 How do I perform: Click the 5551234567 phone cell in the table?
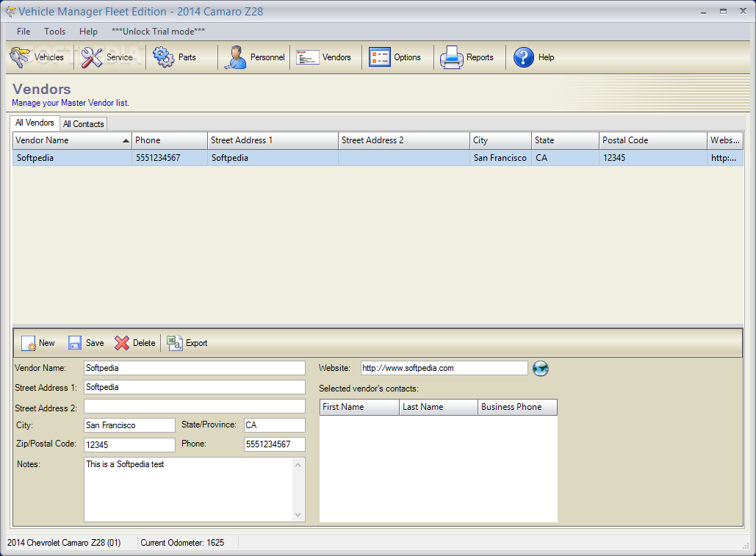click(170, 158)
